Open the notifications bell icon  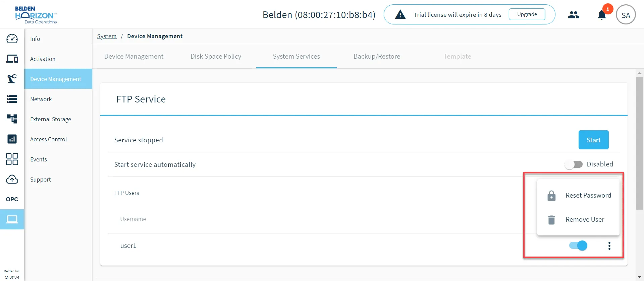(602, 15)
